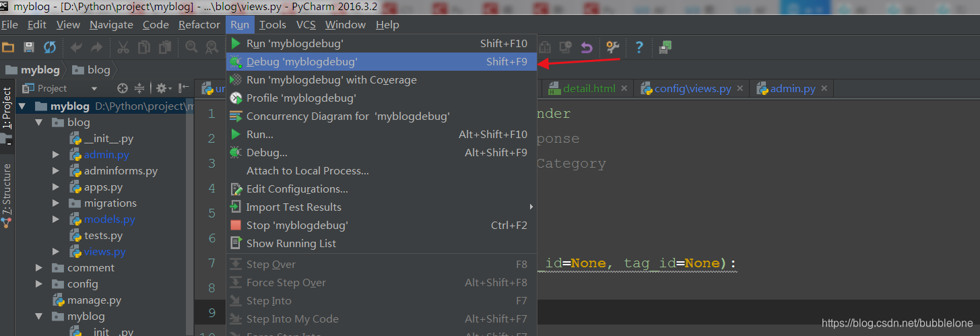
Task: Collapse the blog folder in tree
Action: tap(39, 123)
